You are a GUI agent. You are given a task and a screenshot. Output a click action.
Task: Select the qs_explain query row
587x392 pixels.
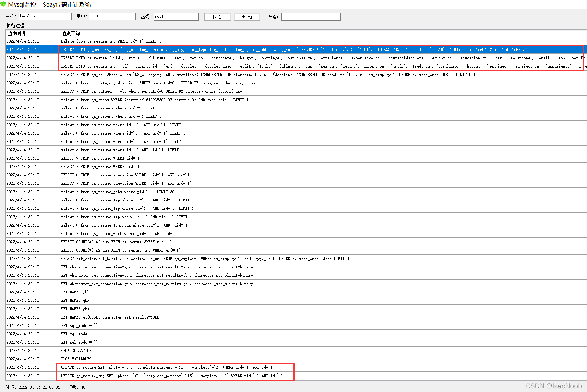click(x=296, y=259)
